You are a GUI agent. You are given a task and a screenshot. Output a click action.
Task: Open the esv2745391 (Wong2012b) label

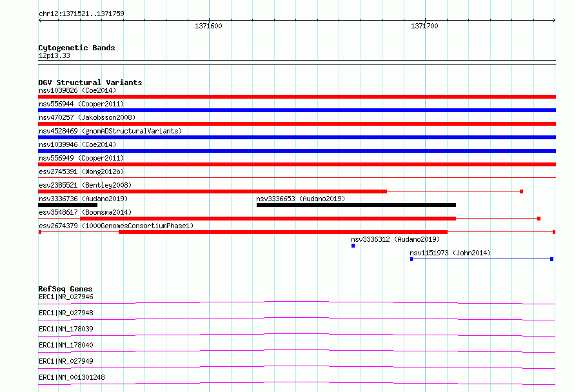point(81,171)
